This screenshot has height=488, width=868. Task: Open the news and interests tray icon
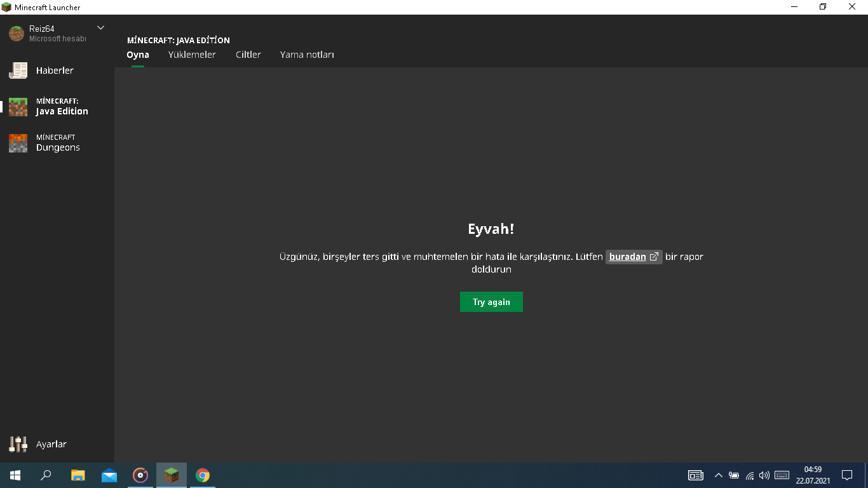pos(696,475)
